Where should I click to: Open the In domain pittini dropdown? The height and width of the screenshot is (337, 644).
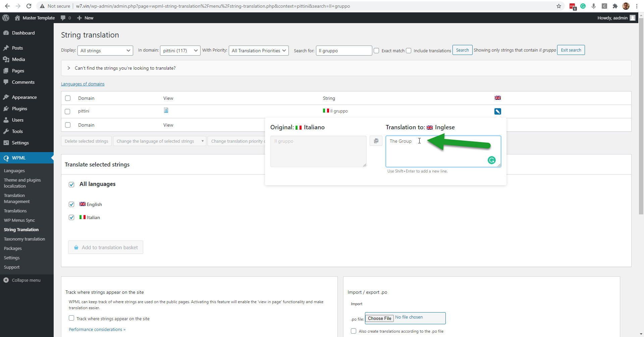(180, 51)
